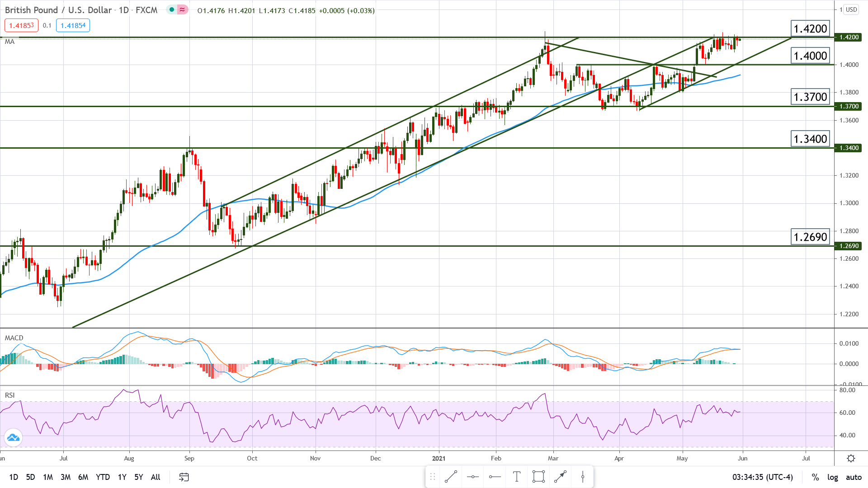Click the pink data-source indicator icon
Image resolution: width=868 pixels, height=488 pixels.
182,9
